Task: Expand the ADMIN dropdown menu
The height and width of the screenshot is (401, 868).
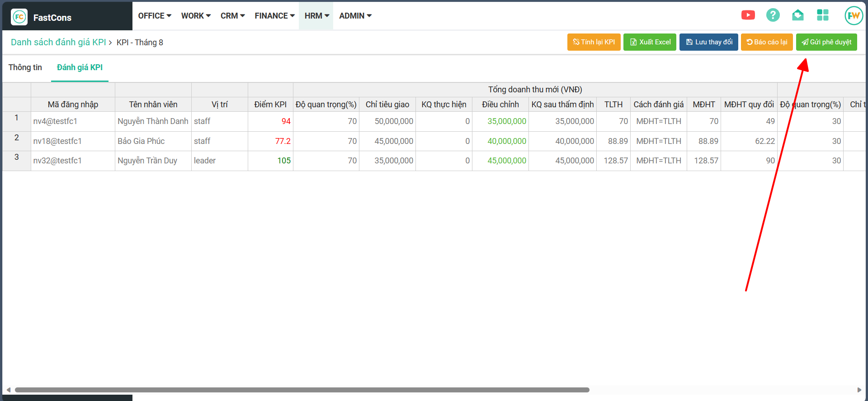Action: point(355,16)
